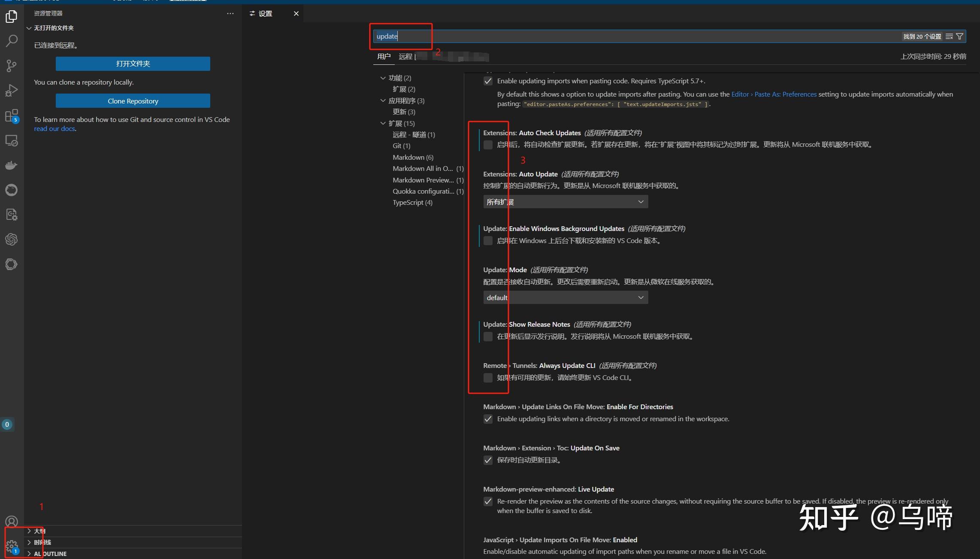Enable Extensions: Auto Check Updates checkbox

coord(488,145)
